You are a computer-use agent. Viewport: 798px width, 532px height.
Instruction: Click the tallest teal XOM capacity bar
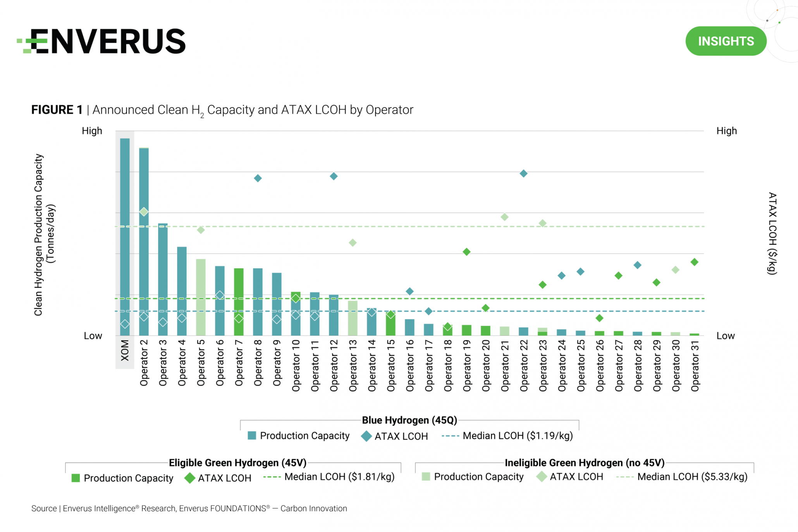pos(125,236)
